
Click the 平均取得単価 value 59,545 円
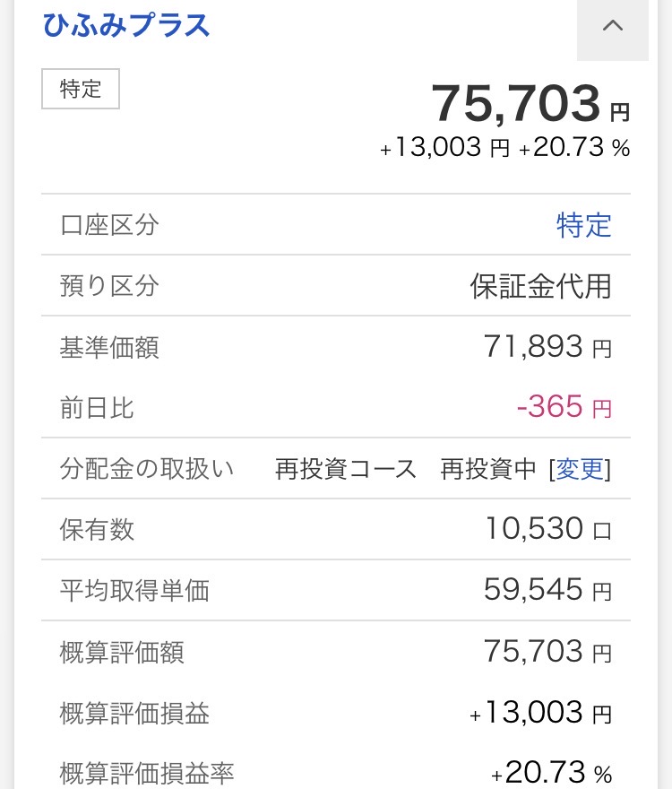(x=547, y=590)
